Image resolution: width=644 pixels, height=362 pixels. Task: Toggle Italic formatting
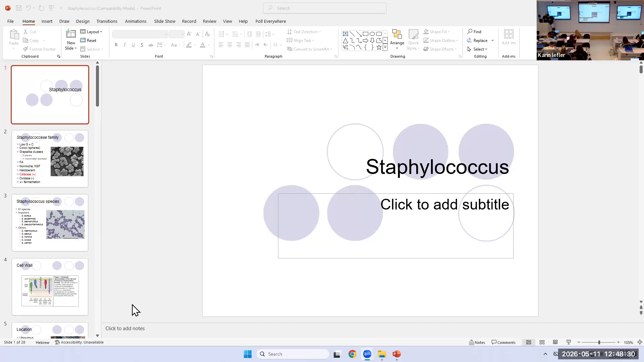[x=125, y=45]
